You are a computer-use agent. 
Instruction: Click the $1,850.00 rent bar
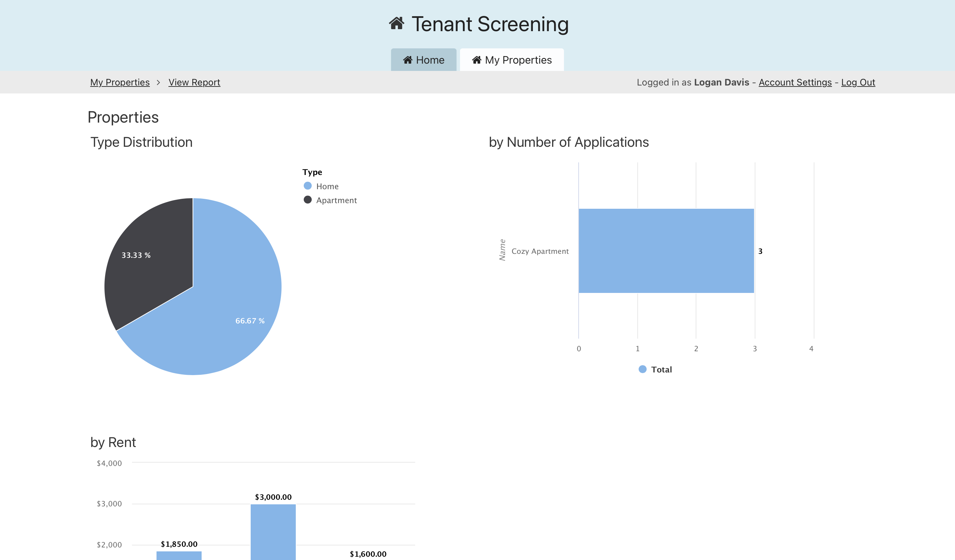click(x=179, y=555)
